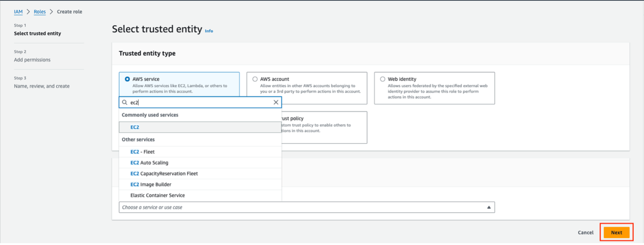Open the 'Choose a service or use case' combo box

click(302, 208)
